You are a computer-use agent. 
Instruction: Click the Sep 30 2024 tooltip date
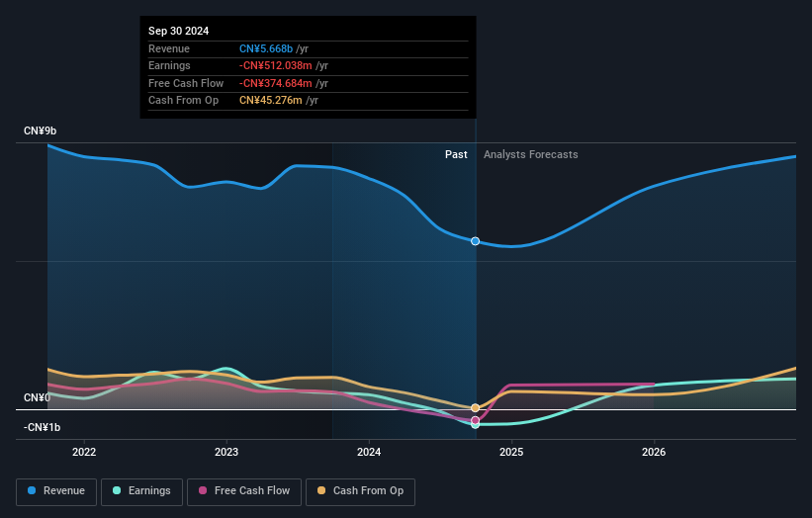click(179, 31)
